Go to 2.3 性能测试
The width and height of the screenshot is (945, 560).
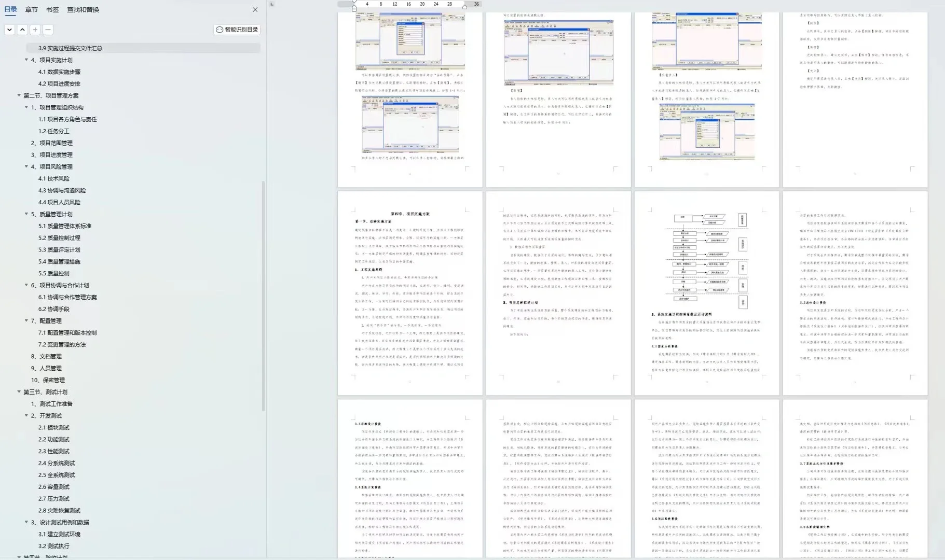point(53,452)
